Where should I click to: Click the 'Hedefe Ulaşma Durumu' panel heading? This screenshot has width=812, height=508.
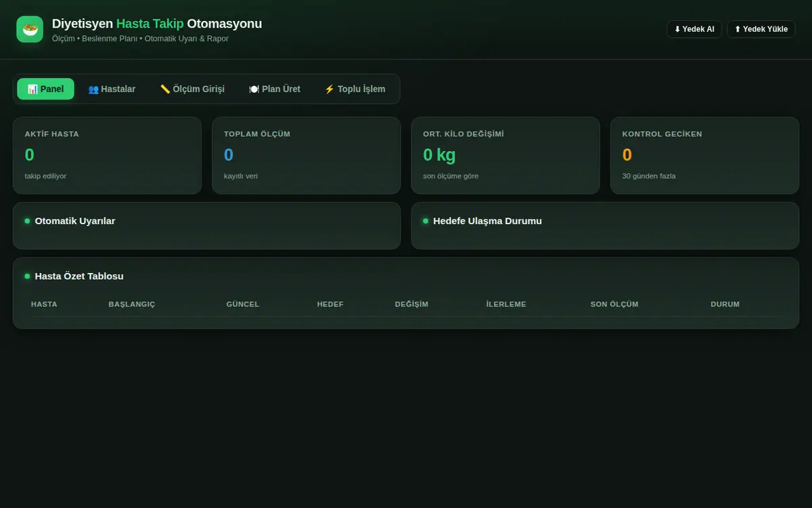(x=487, y=221)
